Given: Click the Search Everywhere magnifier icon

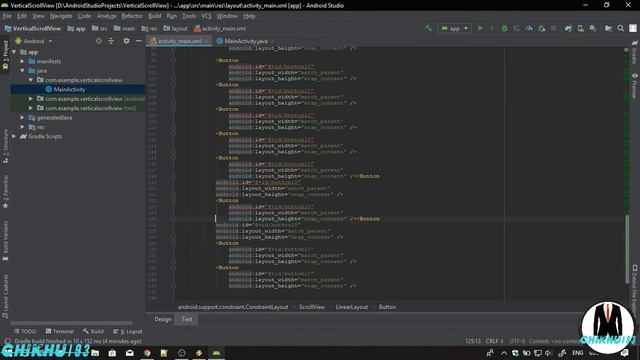Looking at the screenshot, I should tap(620, 28).
